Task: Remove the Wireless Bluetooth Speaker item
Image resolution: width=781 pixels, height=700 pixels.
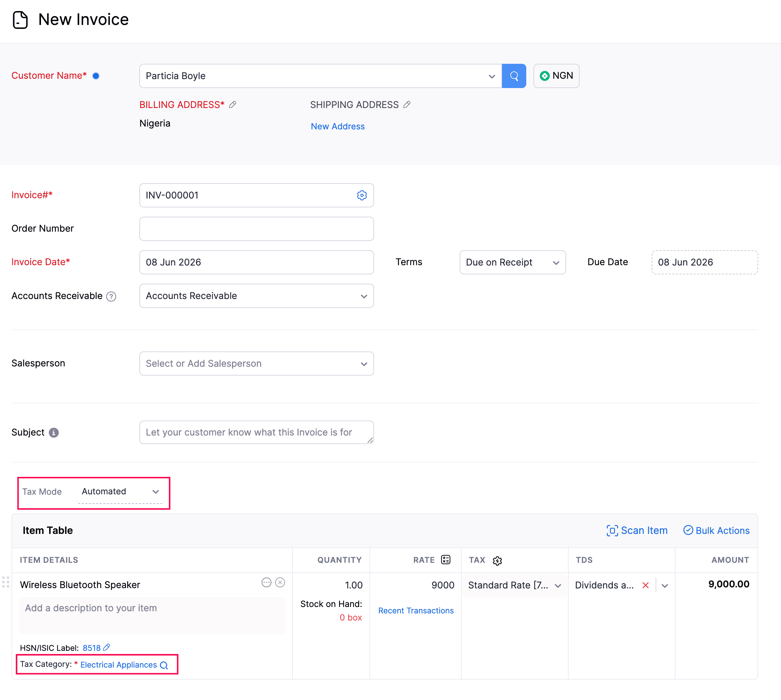Action: click(x=280, y=583)
